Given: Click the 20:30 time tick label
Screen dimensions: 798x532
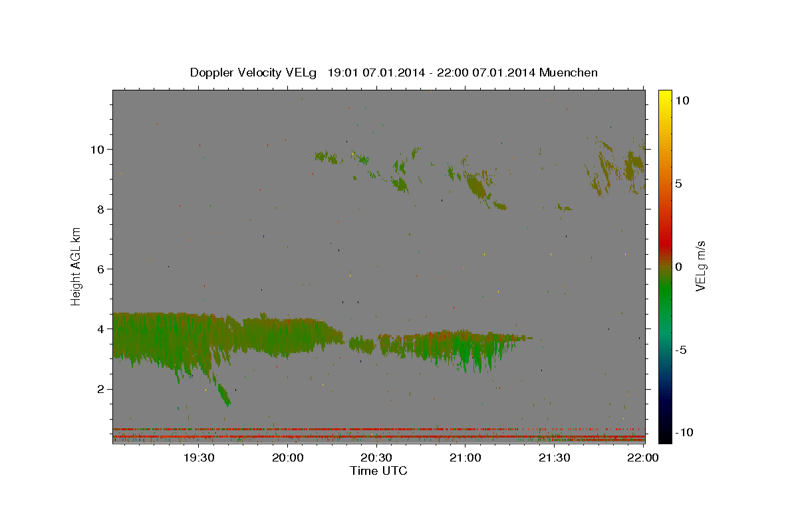Looking at the screenshot, I should 376,458.
